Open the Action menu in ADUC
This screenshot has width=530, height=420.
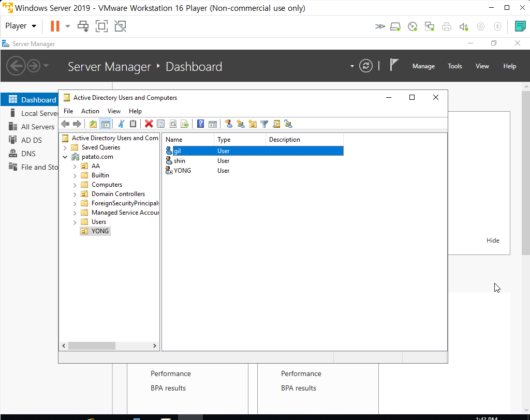point(90,111)
